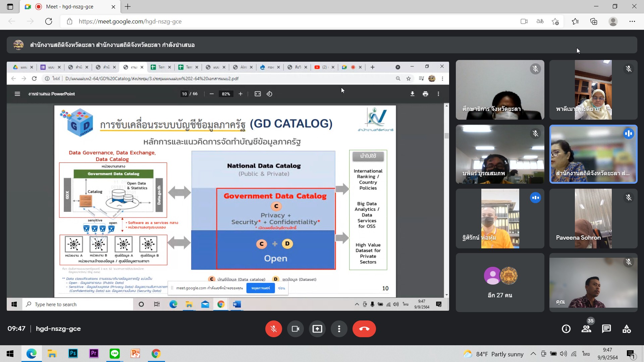Open Edge profile account icon

613,21
